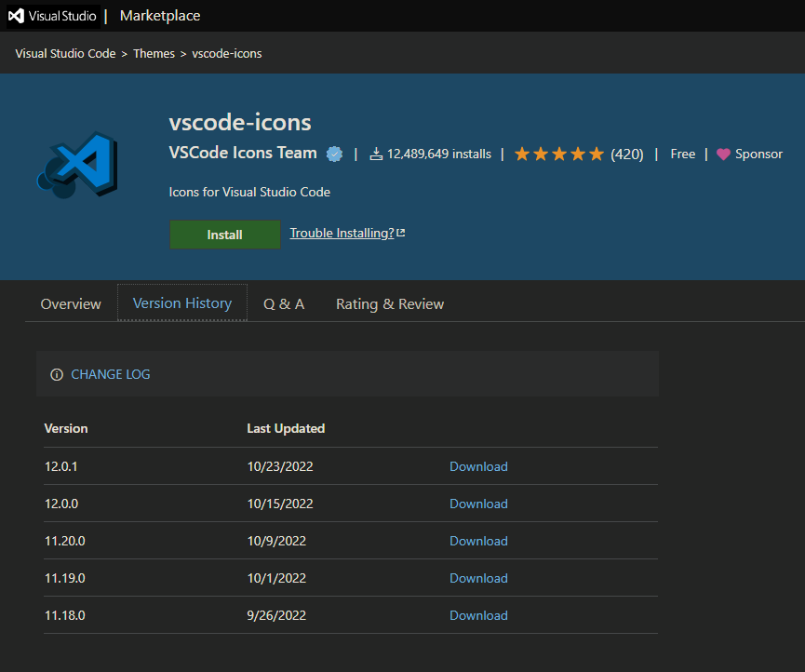Click the Change Log info icon

click(x=57, y=374)
